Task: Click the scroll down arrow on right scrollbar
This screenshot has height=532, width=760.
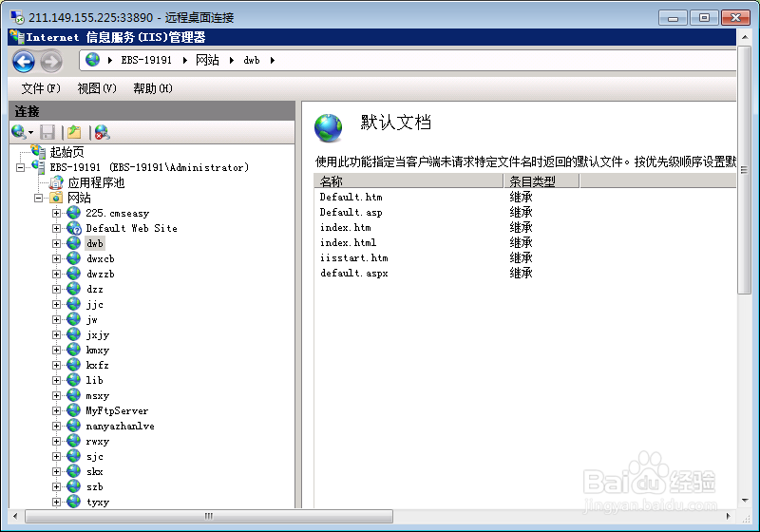Action: coord(744,501)
